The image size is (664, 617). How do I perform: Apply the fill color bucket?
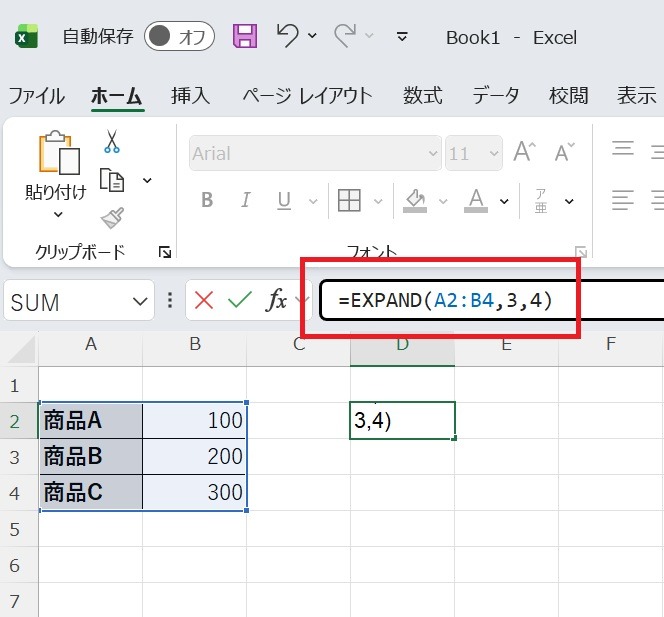(415, 200)
